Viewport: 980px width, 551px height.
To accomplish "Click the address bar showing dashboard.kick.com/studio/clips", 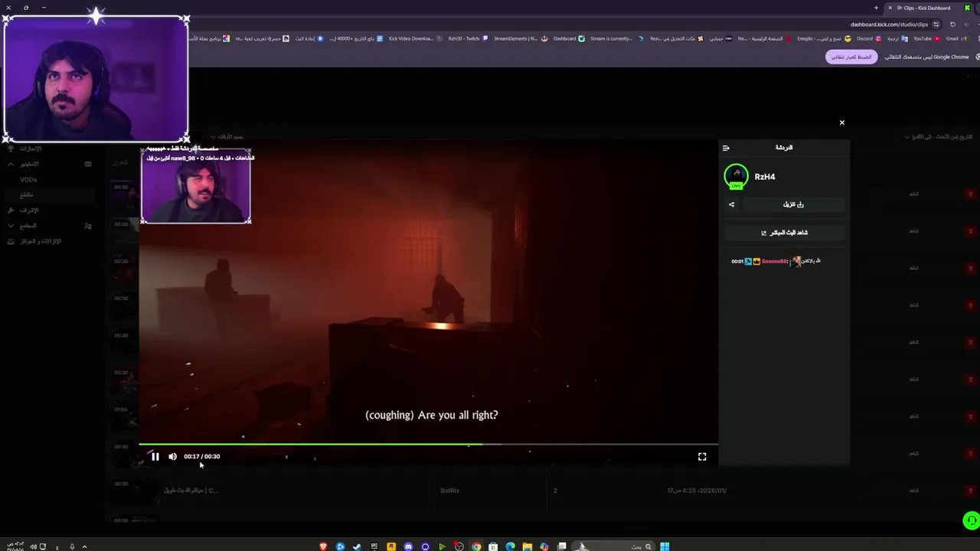I will point(888,24).
